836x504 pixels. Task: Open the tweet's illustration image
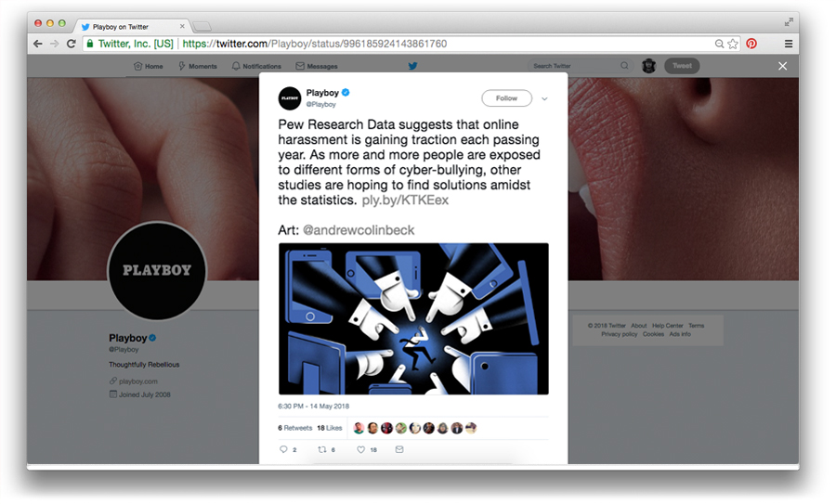pyautogui.click(x=413, y=318)
